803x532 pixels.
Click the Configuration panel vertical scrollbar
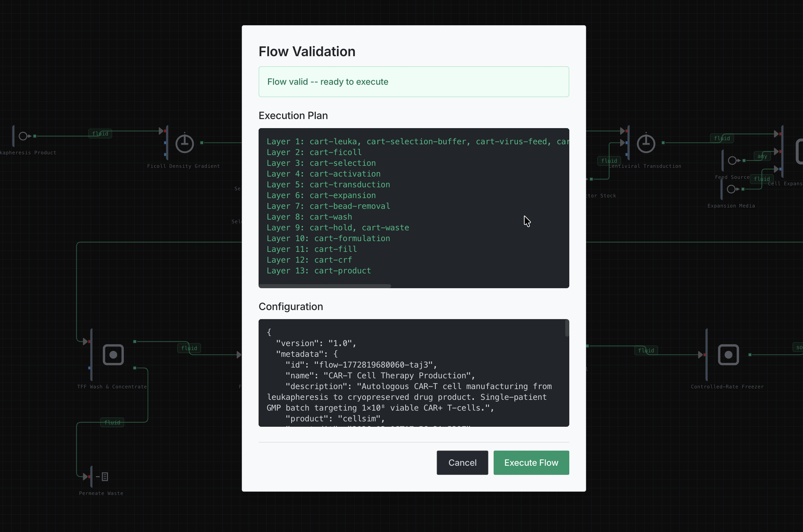coord(567,328)
